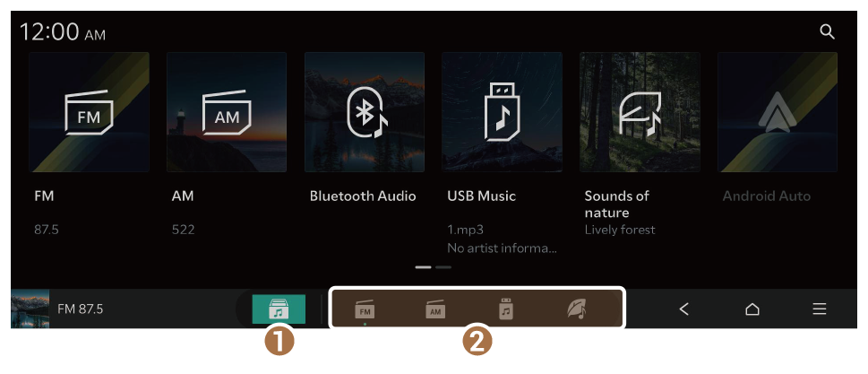Click the 12:00 AM clock
The width and height of the screenshot is (868, 374).
[62, 32]
